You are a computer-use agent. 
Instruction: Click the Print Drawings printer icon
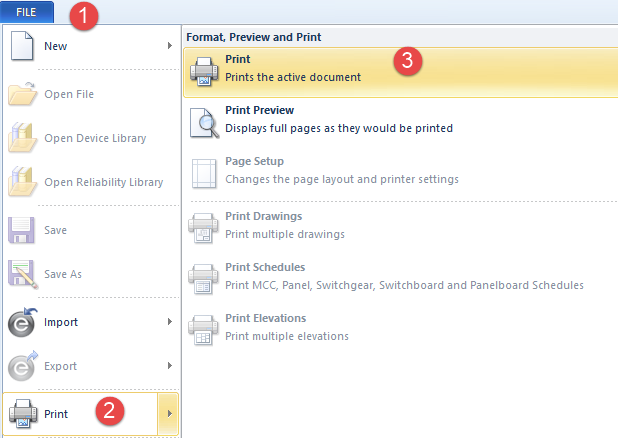click(203, 225)
